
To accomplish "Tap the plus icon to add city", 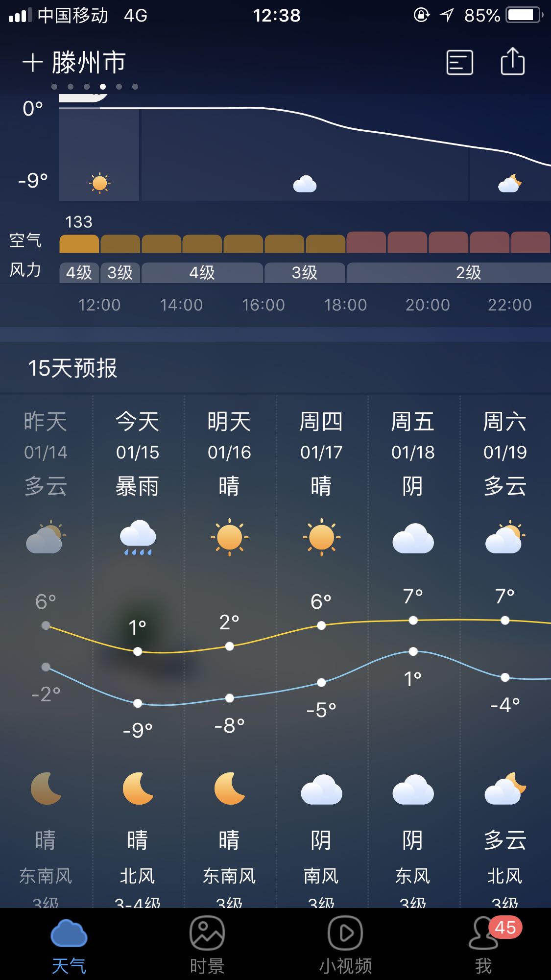I will (32, 63).
